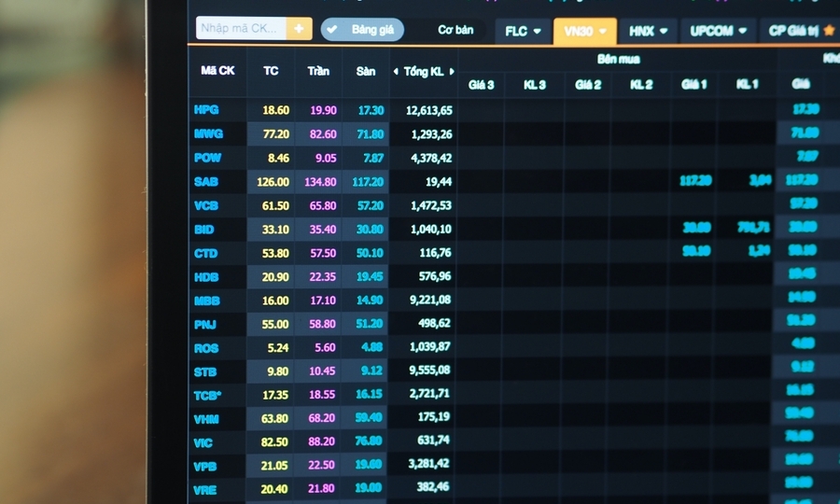Click HPG total volume 12,613,65

(429, 110)
